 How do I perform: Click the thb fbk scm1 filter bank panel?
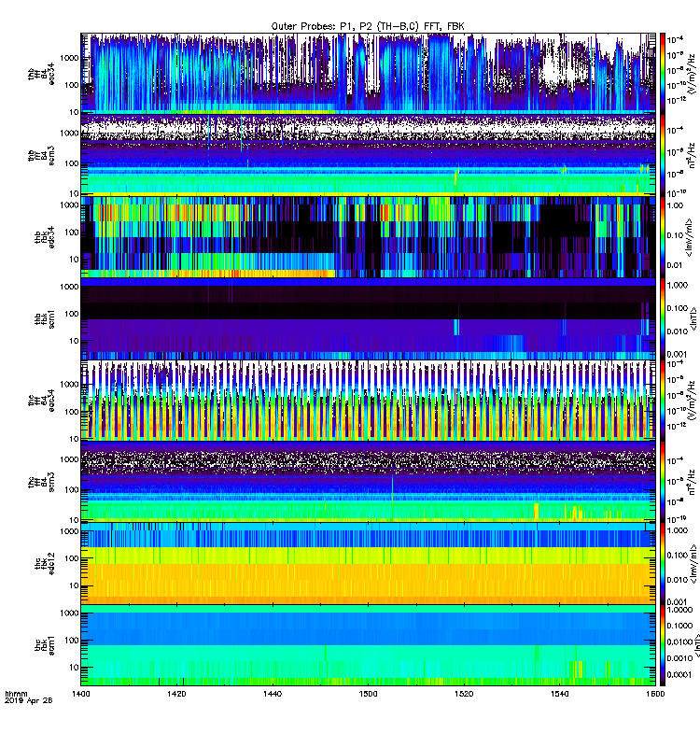click(368, 318)
